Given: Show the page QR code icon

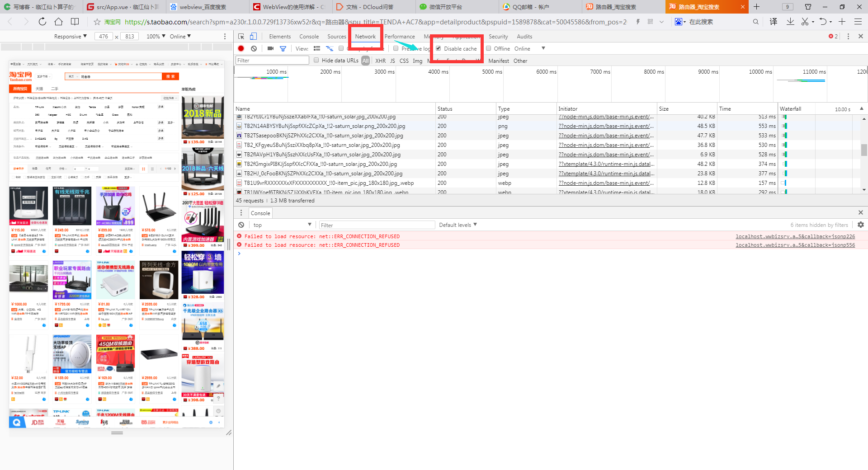Looking at the screenshot, I should (650, 22).
